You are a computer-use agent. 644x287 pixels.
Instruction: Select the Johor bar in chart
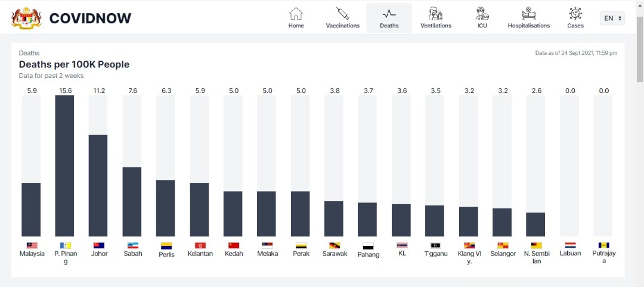pos(98,185)
